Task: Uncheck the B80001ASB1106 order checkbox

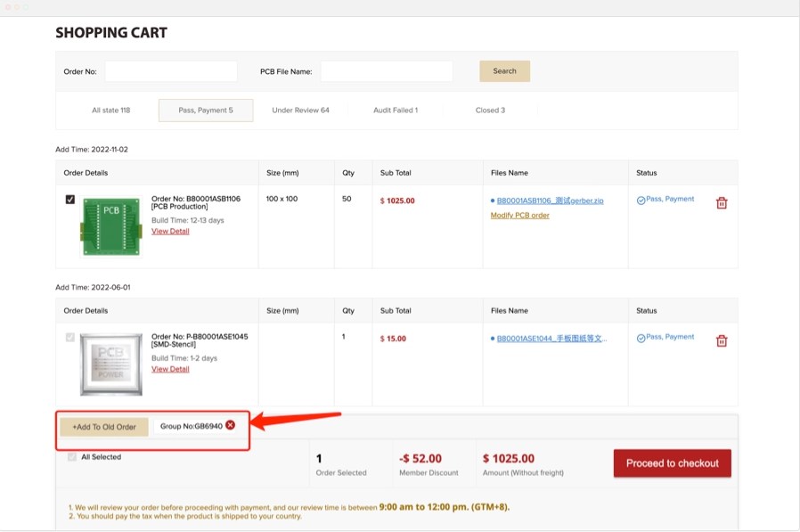Action: [70, 200]
